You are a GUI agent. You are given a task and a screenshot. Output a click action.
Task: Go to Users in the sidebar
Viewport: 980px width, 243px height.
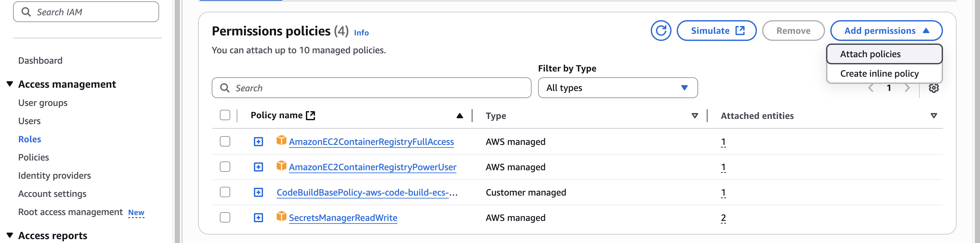point(29,121)
